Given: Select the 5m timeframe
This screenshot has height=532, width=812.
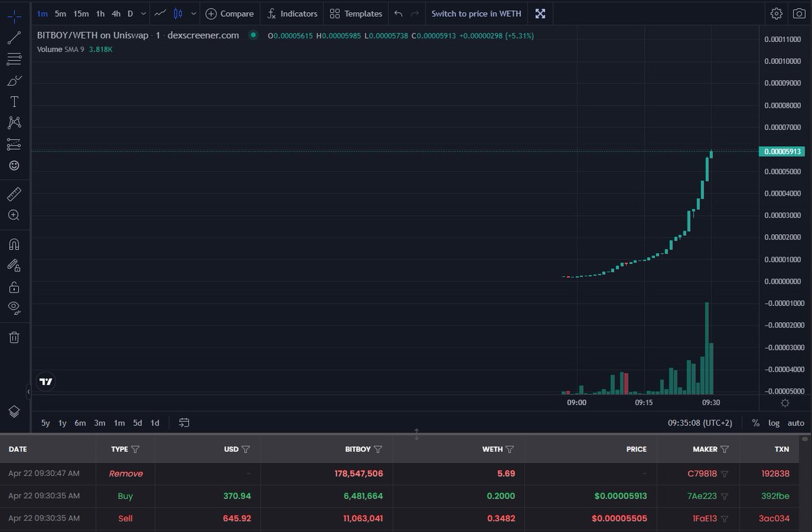Looking at the screenshot, I should [61, 14].
